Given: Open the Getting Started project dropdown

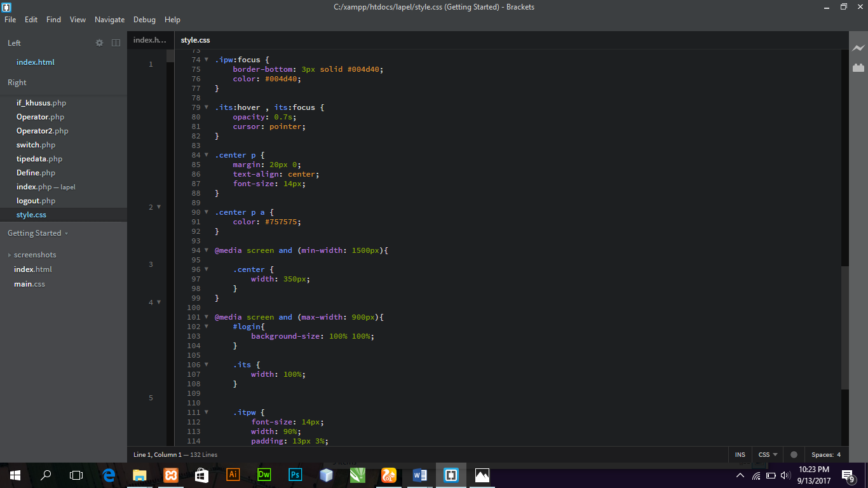Looking at the screenshot, I should pyautogui.click(x=37, y=233).
